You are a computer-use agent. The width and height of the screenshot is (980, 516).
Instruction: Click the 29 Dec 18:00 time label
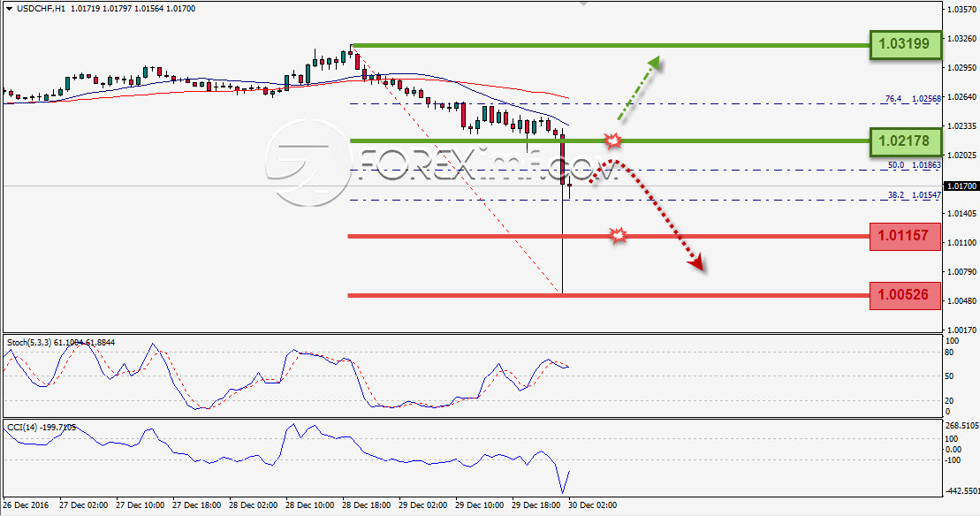point(536,505)
